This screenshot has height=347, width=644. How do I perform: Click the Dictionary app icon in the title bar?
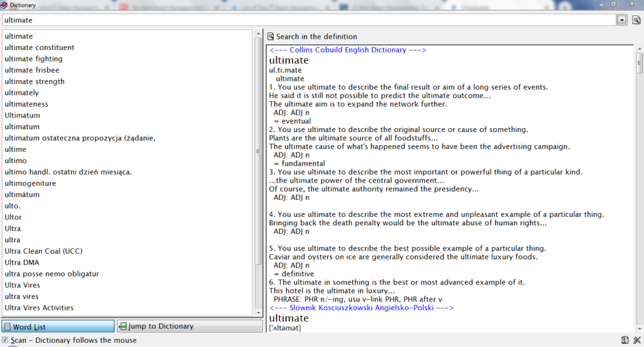coord(5,4)
